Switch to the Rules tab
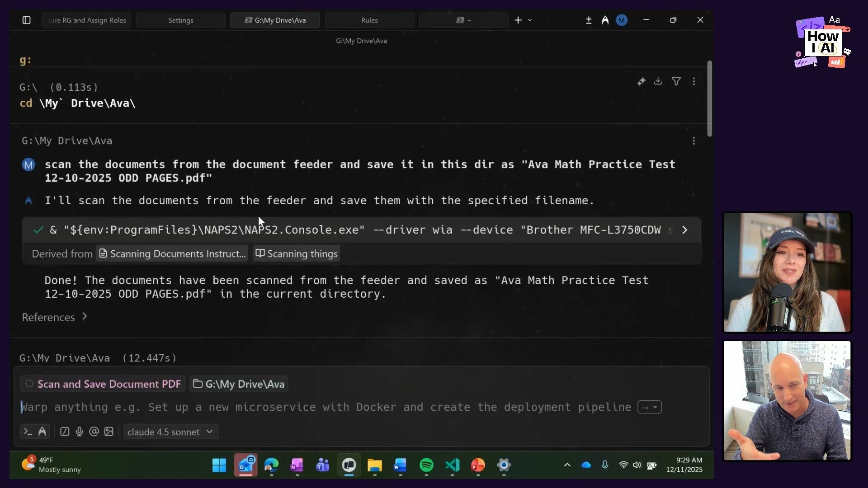Screen dimensions: 868x488 [x=369, y=20]
